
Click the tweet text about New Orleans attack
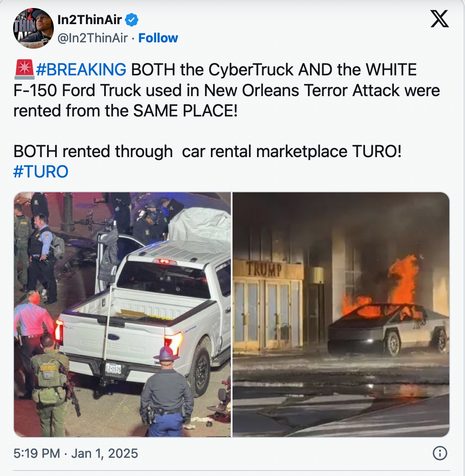(227, 90)
